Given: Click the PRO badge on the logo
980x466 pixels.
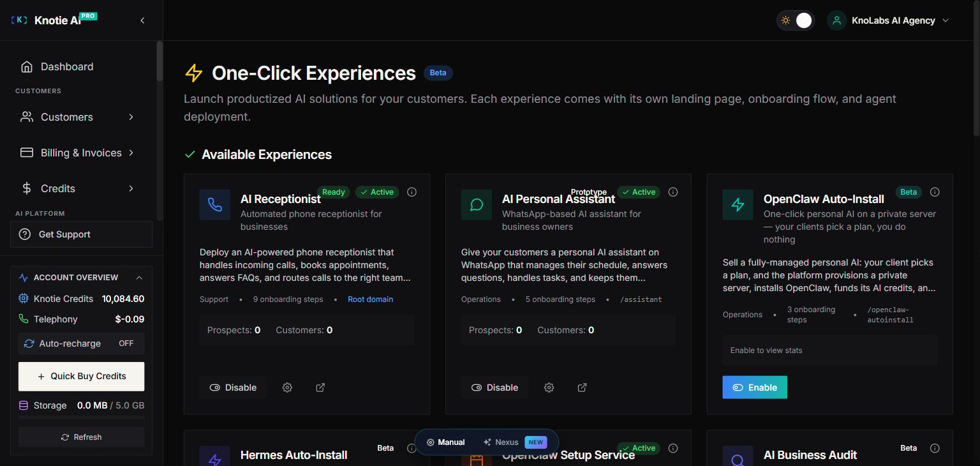Looking at the screenshot, I should coord(89,15).
